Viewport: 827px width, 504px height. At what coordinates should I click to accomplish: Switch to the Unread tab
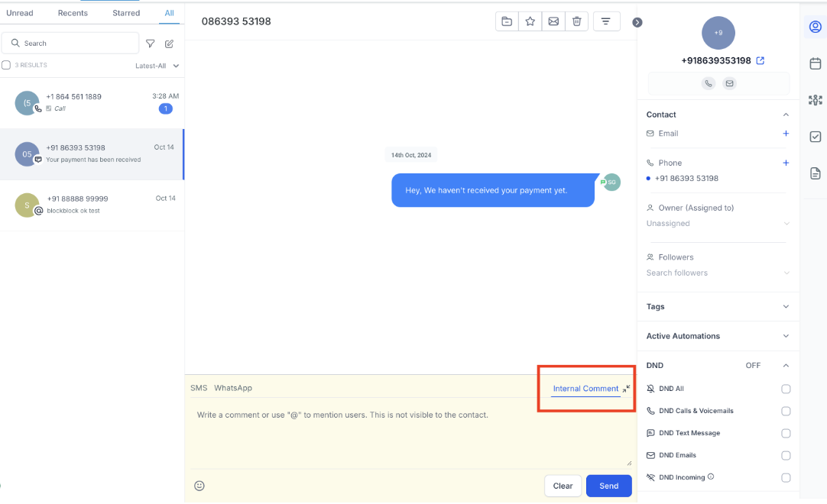(20, 13)
